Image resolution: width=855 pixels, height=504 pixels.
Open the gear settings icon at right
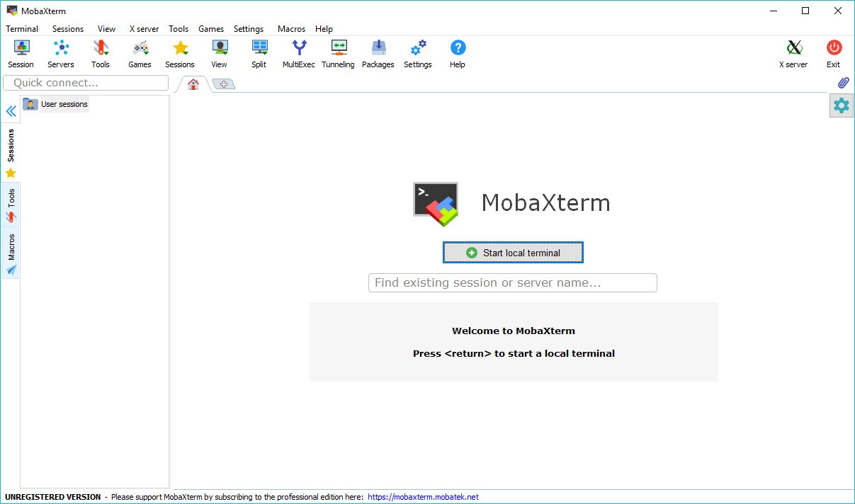(842, 105)
